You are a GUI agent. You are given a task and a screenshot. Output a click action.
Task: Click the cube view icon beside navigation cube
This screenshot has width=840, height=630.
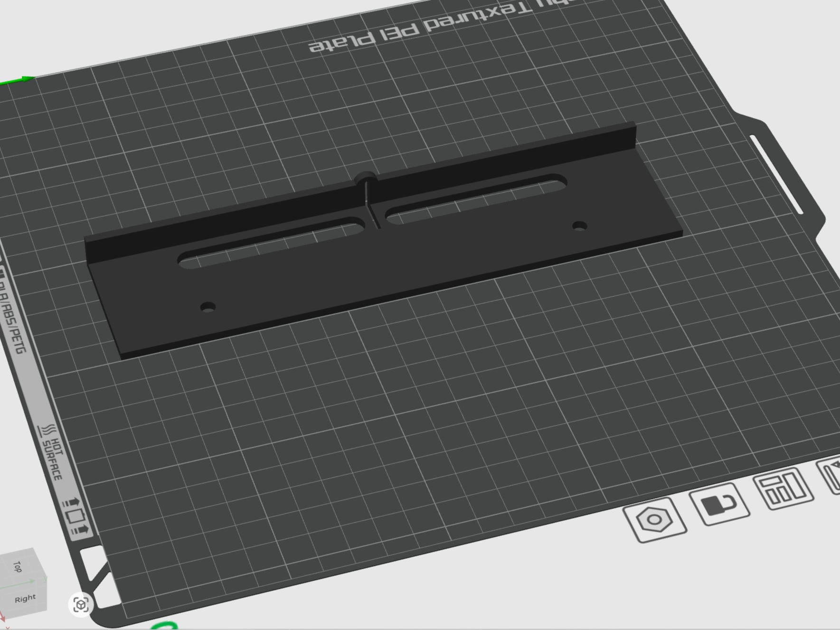(81, 605)
